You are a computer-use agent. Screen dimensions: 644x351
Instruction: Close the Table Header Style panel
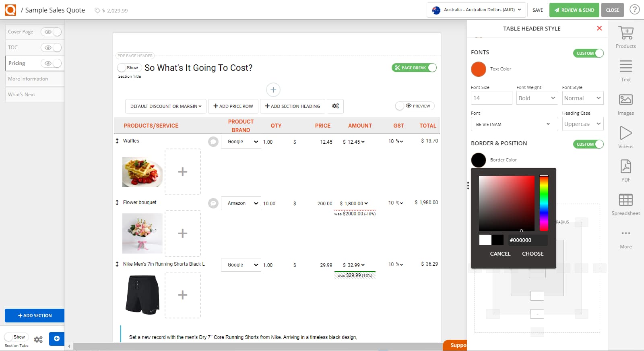599,28
